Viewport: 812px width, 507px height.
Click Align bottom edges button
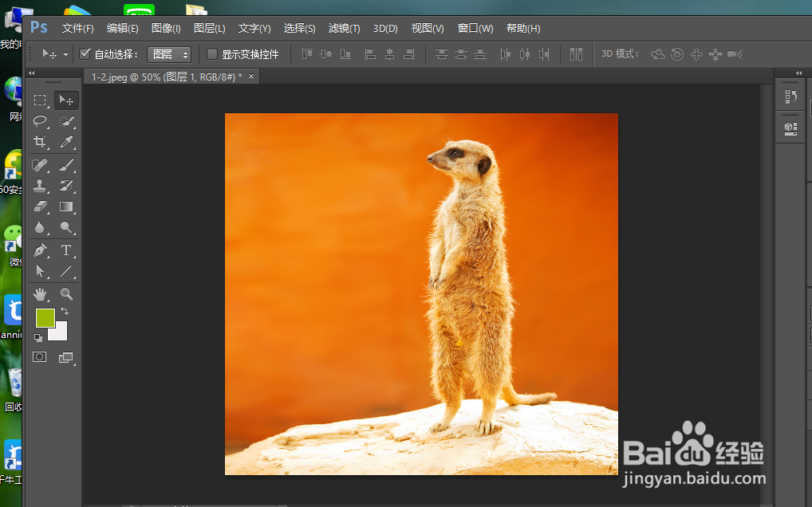345,53
